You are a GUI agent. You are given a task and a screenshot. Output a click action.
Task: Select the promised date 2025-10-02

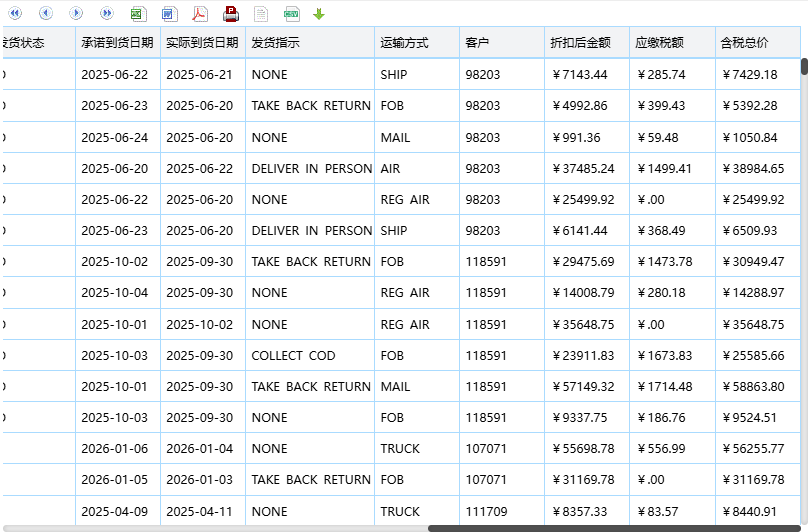point(118,261)
